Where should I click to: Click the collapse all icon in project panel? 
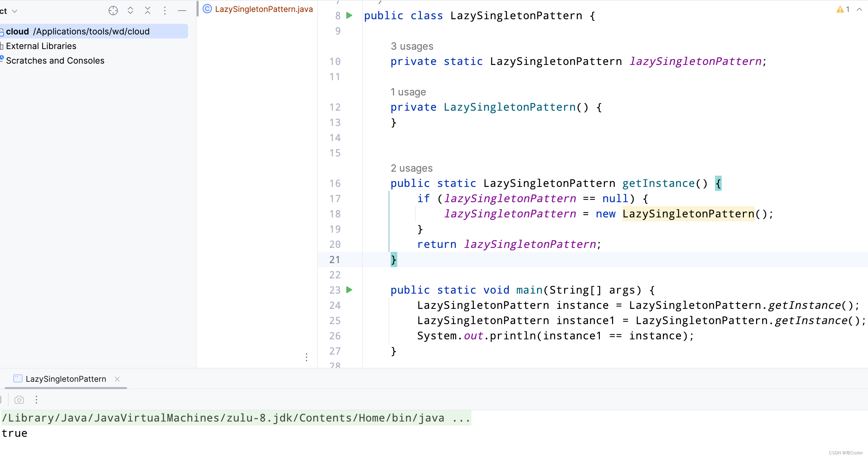148,11
